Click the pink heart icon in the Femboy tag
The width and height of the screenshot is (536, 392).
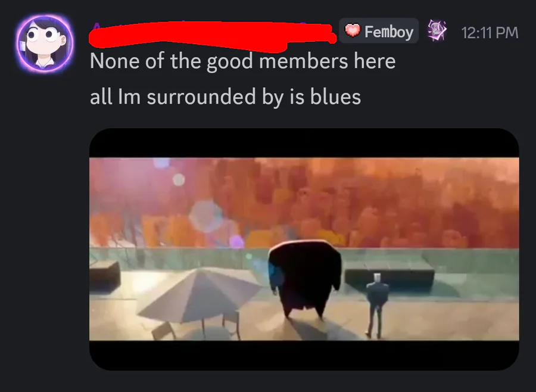tap(353, 30)
